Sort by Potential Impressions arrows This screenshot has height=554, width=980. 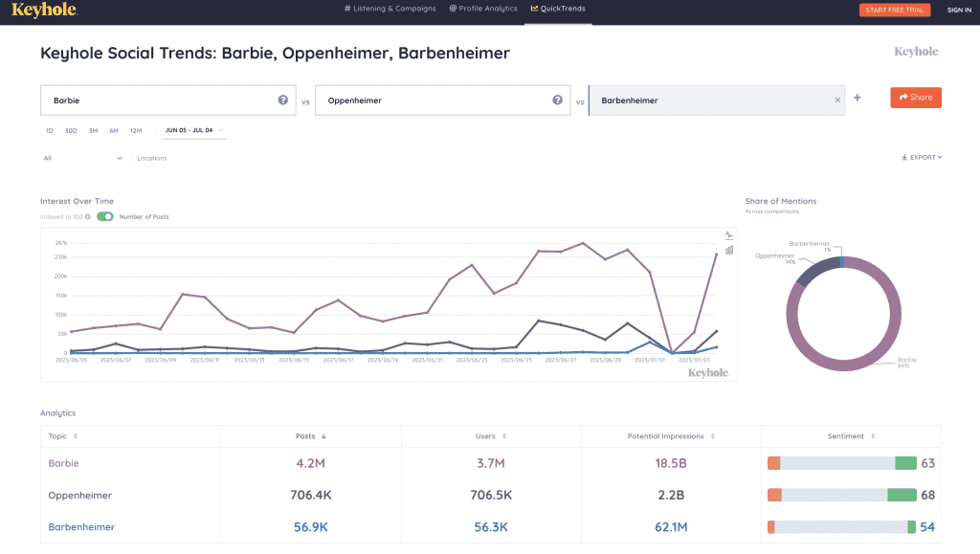[712, 436]
